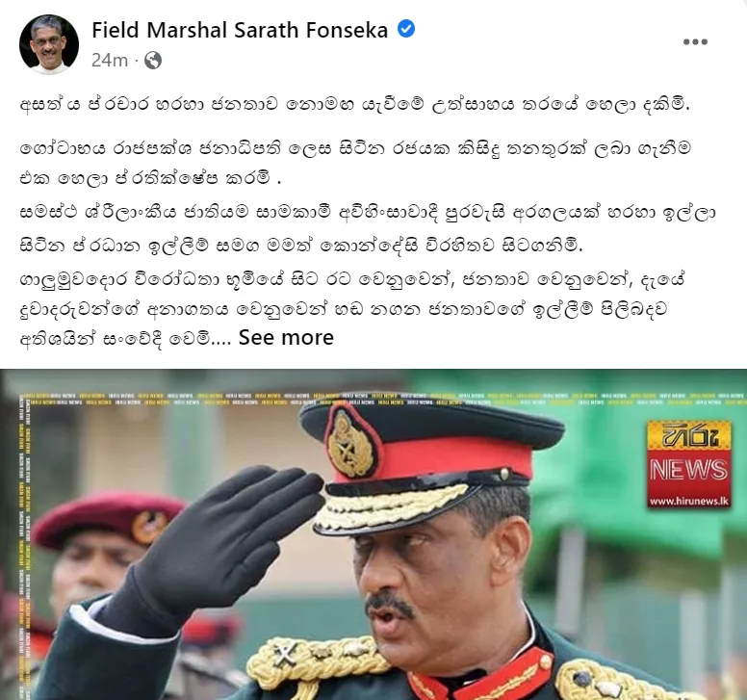Image resolution: width=747 pixels, height=700 pixels.
Task: Click the first line starting with අසත්‍ය
Action: pyautogui.click(x=355, y=104)
